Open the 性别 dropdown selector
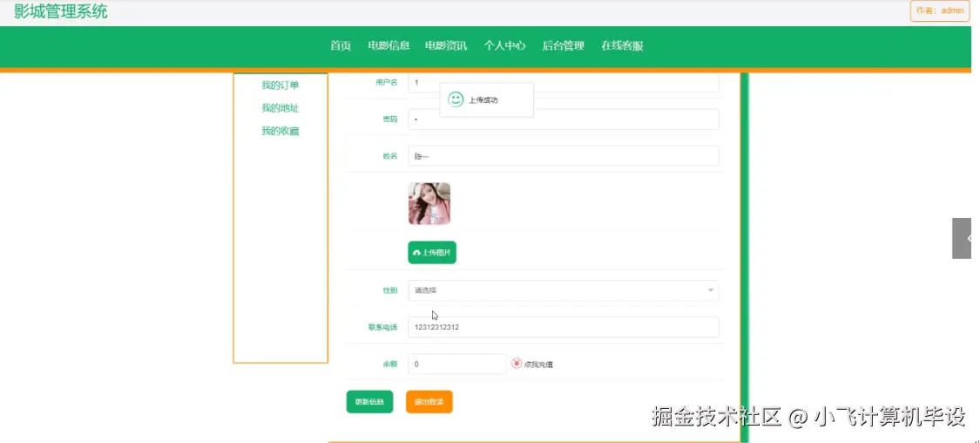This screenshot has height=443, width=980. pos(563,290)
